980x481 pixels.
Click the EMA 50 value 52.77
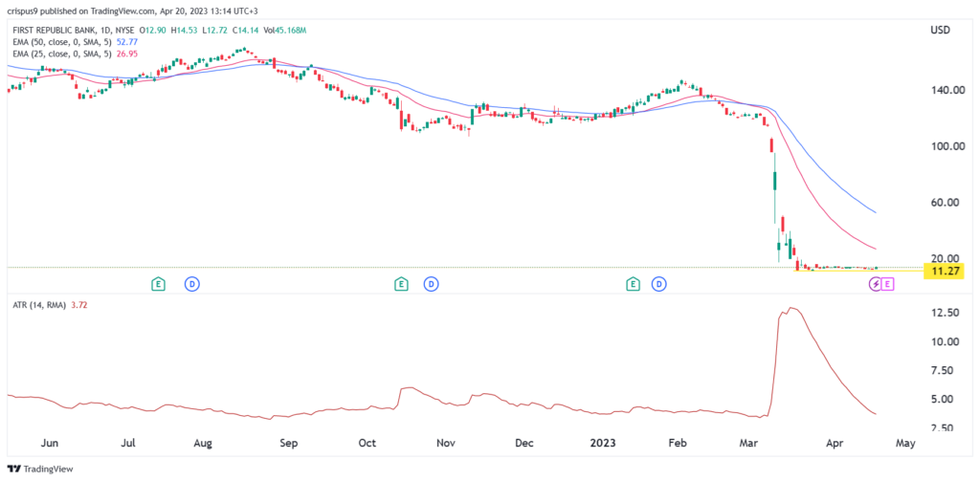[x=126, y=42]
